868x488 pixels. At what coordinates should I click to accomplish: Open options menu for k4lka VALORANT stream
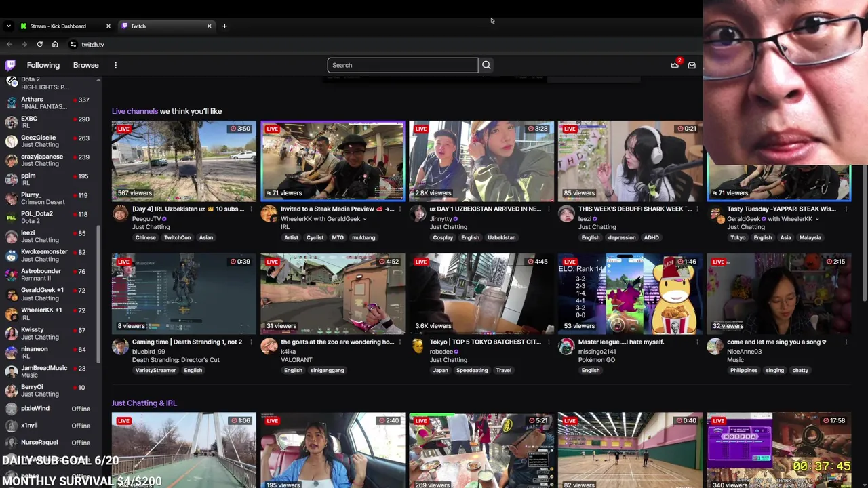[x=399, y=342]
